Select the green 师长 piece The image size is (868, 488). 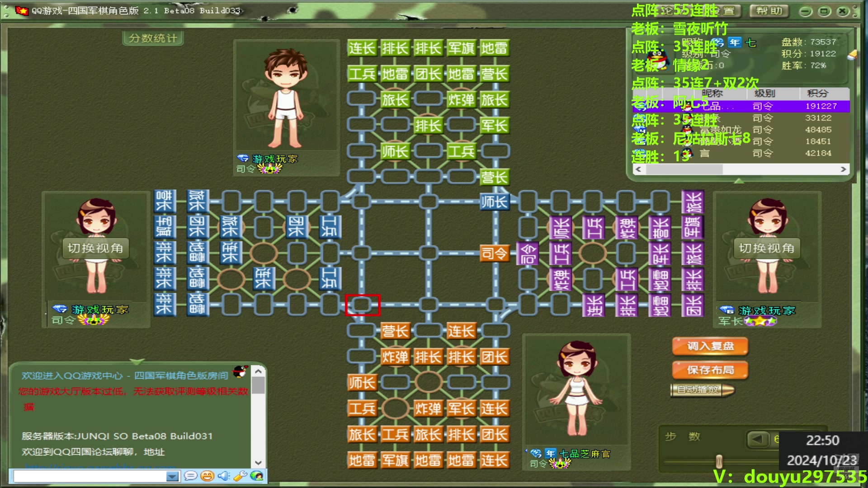pyautogui.click(x=395, y=151)
